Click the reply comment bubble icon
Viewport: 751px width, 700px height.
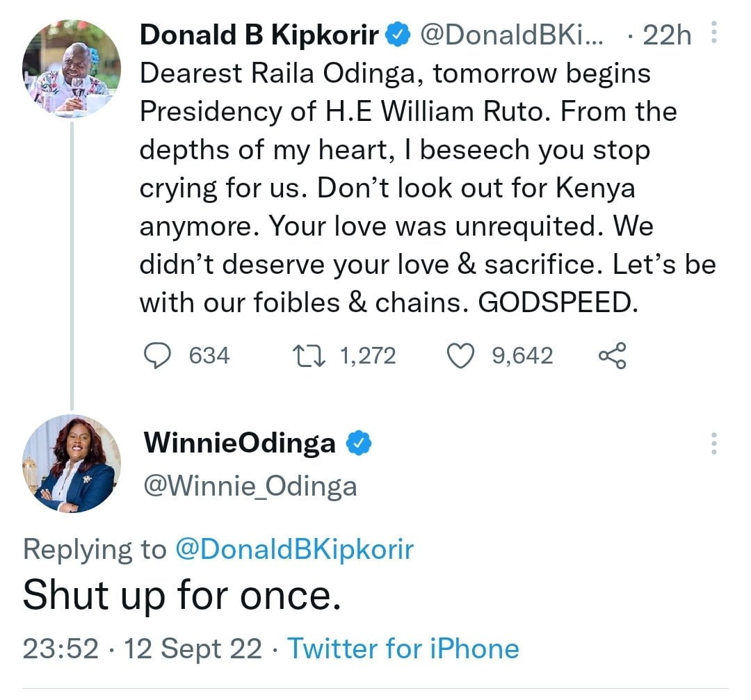point(157,356)
